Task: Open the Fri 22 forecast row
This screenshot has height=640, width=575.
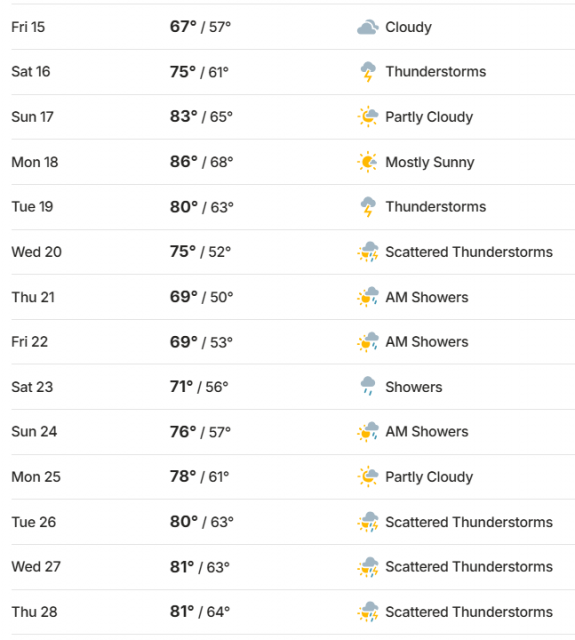Action: [x=293, y=342]
